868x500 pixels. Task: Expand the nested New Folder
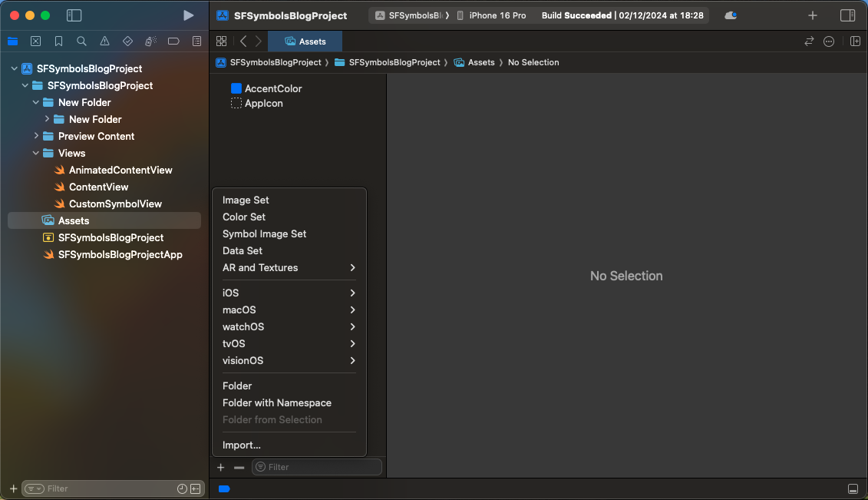(x=47, y=119)
